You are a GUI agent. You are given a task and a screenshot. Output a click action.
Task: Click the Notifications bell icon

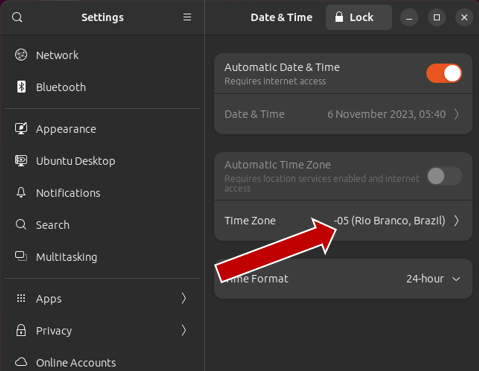tap(21, 193)
